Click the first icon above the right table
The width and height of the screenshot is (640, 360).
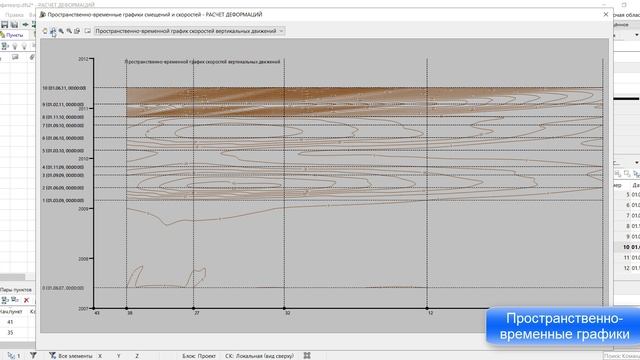point(618,174)
